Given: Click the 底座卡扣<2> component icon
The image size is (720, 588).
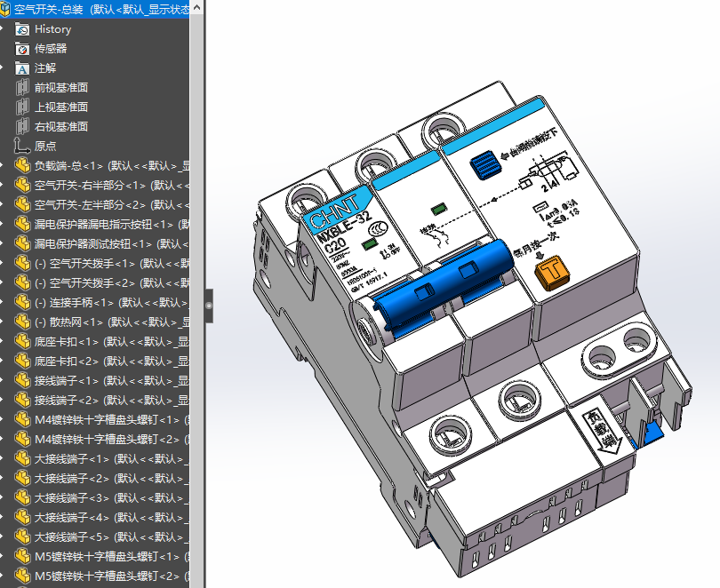Looking at the screenshot, I should (x=22, y=361).
